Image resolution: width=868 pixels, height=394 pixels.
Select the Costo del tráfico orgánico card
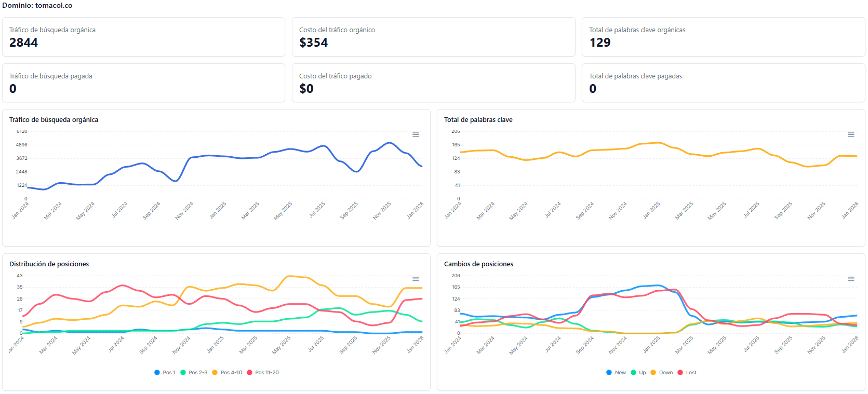[x=433, y=37]
